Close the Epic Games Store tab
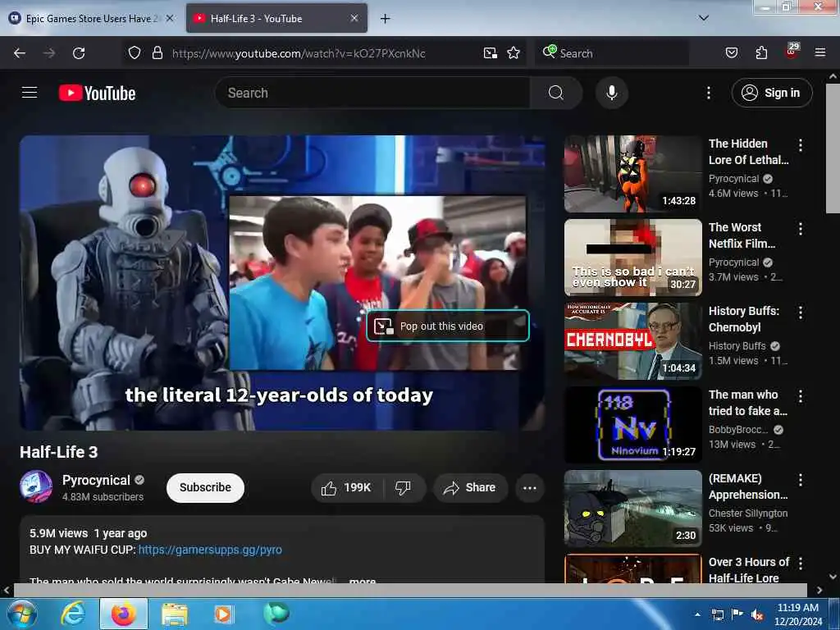The width and height of the screenshot is (840, 630). pos(170,18)
